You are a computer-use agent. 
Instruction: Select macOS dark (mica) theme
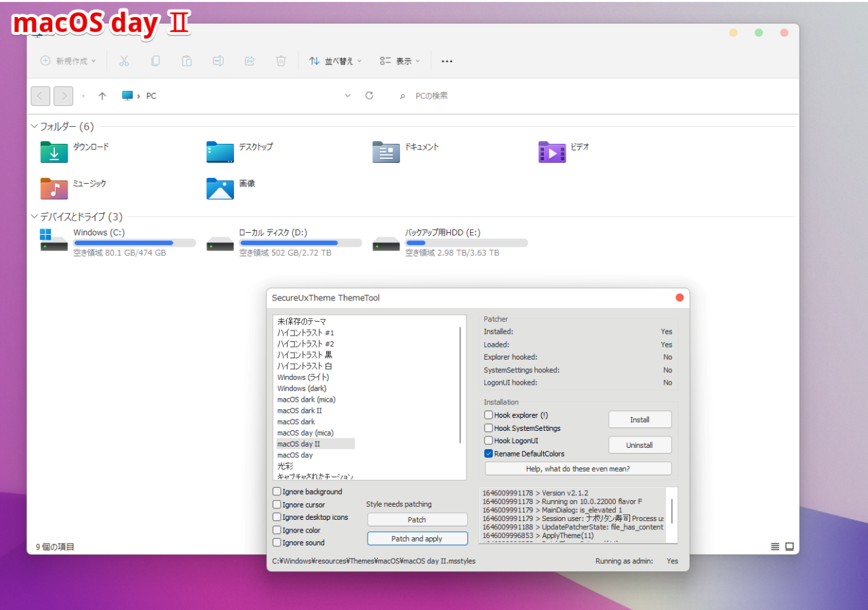coord(307,400)
